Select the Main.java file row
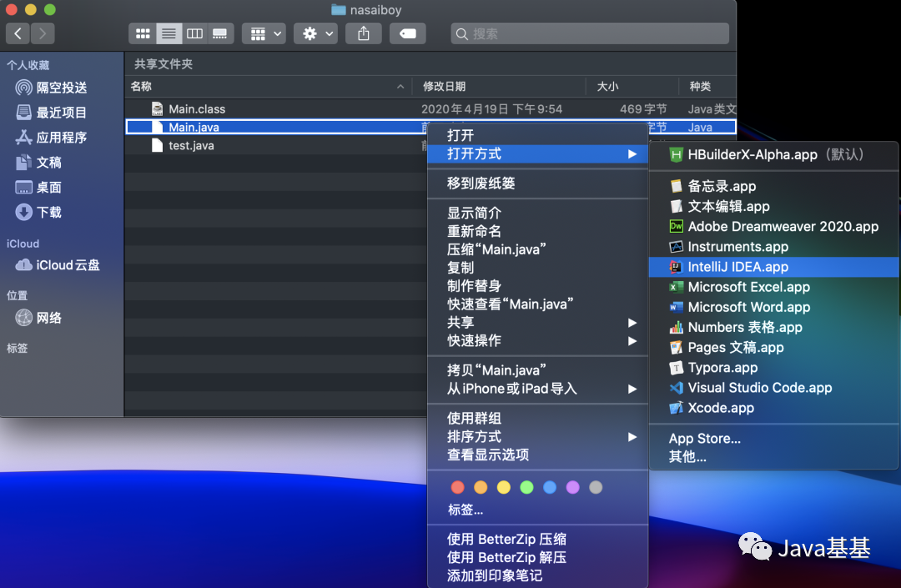The height and width of the screenshot is (588, 901). (430, 128)
